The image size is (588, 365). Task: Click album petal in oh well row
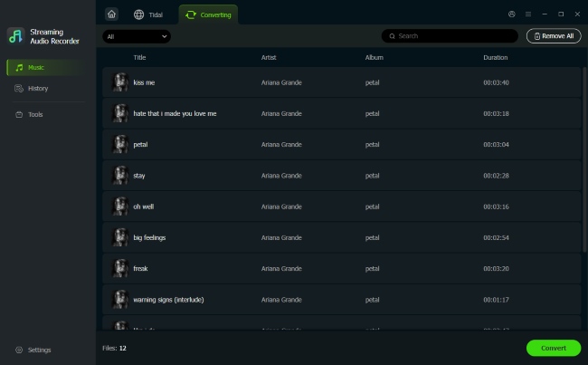(372, 207)
